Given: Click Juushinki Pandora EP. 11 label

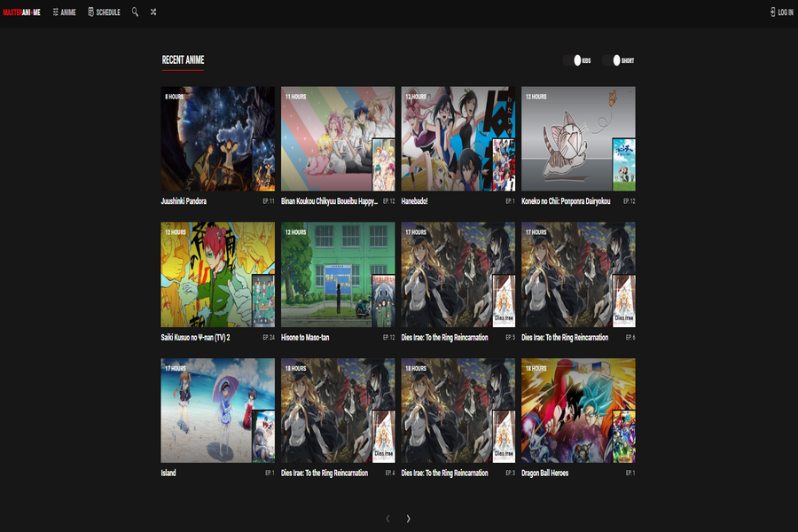Looking at the screenshot, I should coord(268,201).
